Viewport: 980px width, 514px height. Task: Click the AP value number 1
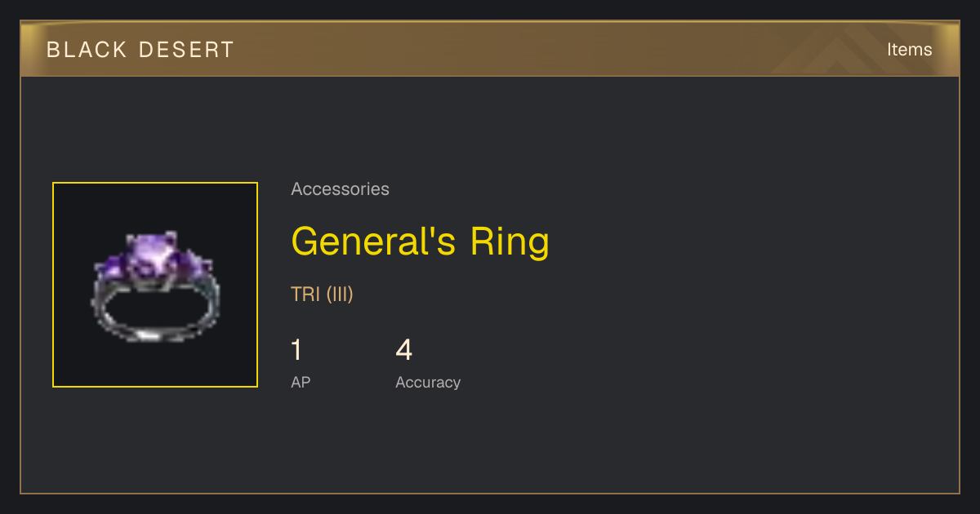296,350
